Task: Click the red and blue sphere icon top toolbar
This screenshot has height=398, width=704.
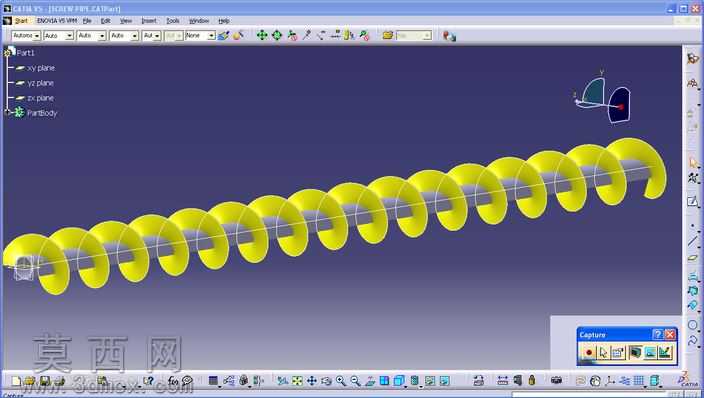Action: [449, 36]
